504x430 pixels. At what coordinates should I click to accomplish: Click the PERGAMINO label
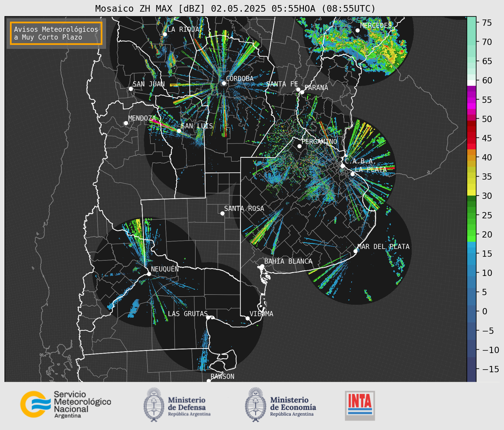click(x=319, y=141)
